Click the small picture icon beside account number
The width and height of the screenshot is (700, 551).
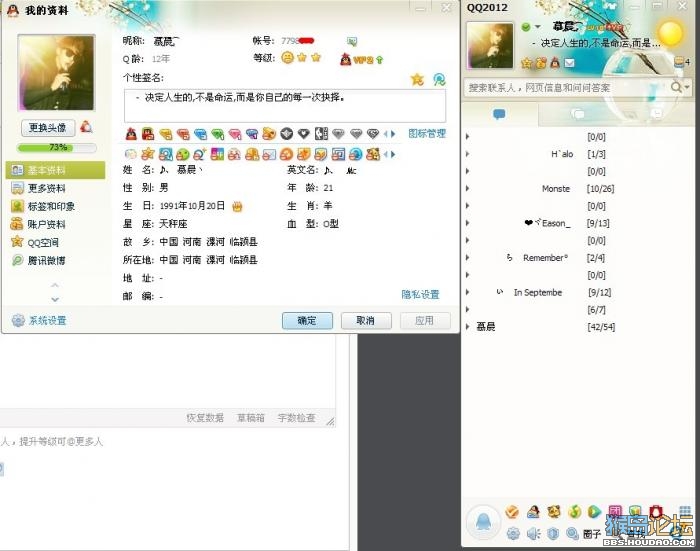click(352, 42)
